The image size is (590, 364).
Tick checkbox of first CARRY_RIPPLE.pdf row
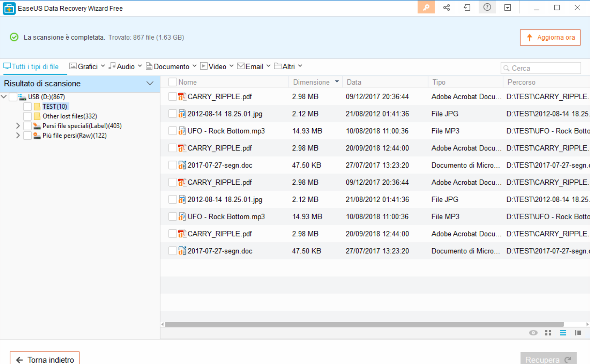click(x=172, y=96)
